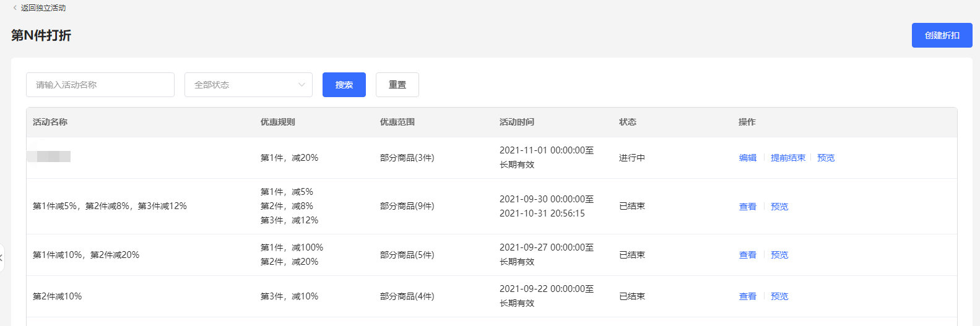Click the 返回独立活动 breadcrumb link
The height and width of the screenshot is (326, 980).
click(x=43, y=8)
